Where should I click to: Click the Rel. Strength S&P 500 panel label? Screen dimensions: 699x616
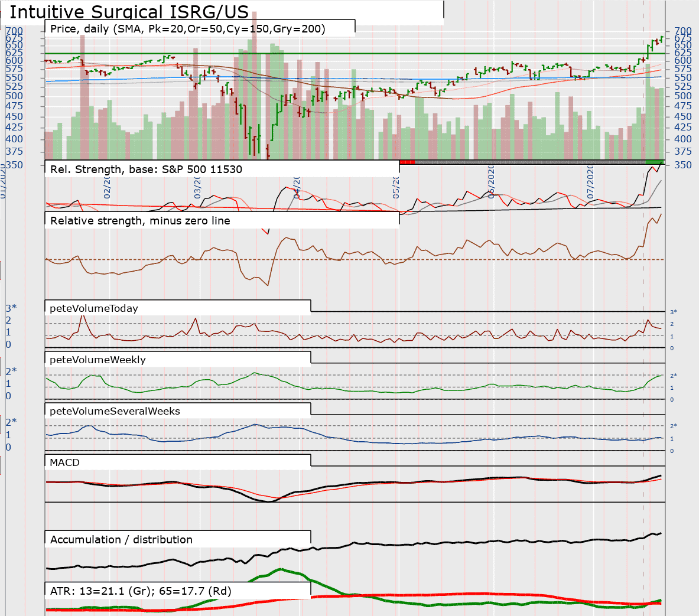(146, 170)
